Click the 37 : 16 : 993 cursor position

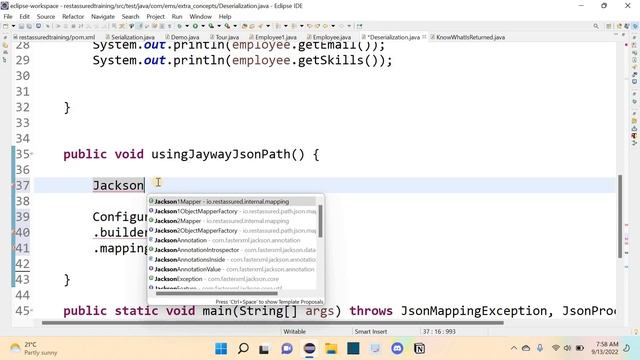coord(439,331)
